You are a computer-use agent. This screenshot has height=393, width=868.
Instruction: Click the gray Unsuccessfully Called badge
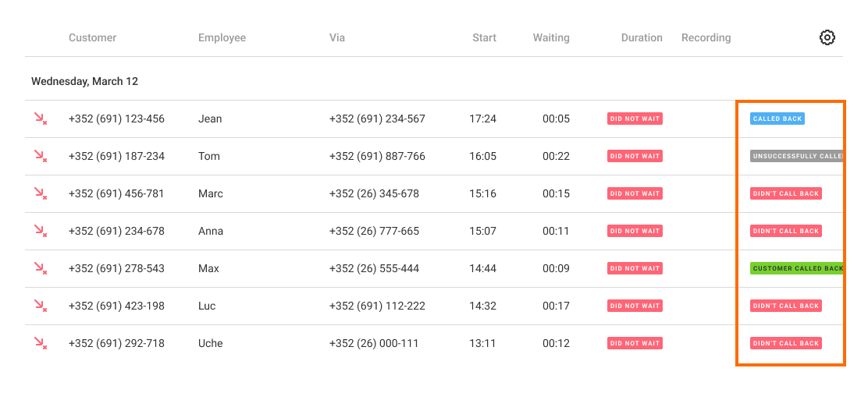point(796,156)
